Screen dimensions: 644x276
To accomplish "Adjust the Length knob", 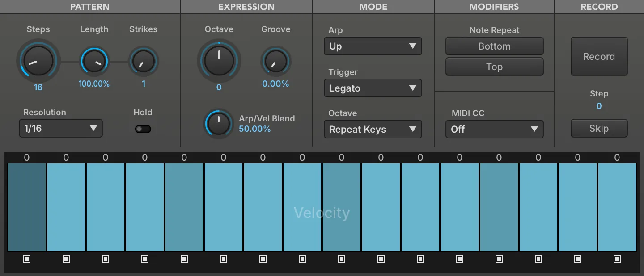I will pyautogui.click(x=94, y=62).
